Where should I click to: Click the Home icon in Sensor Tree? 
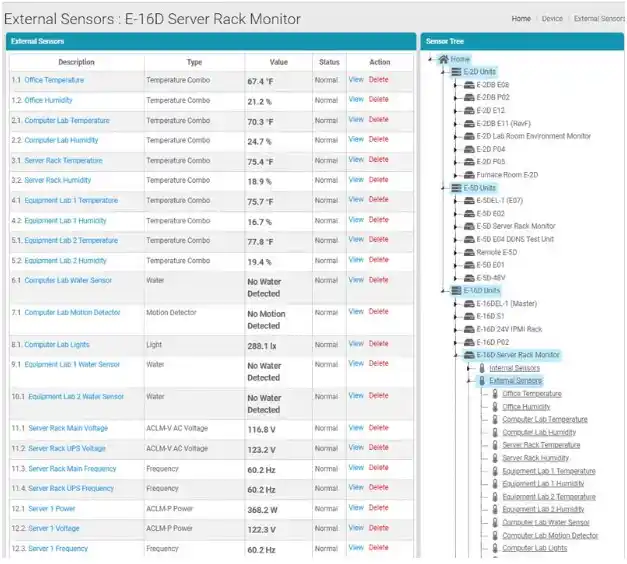443,60
